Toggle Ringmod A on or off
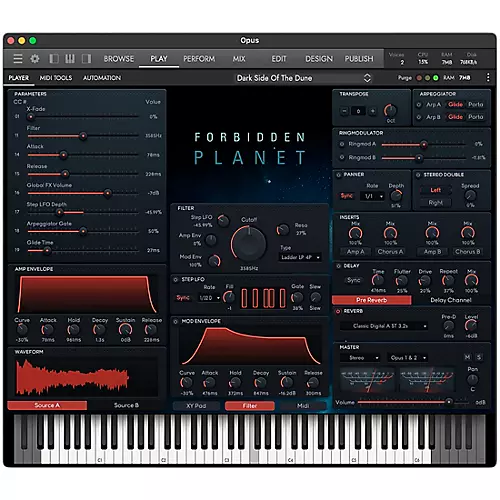500x500 pixels. 342,144
